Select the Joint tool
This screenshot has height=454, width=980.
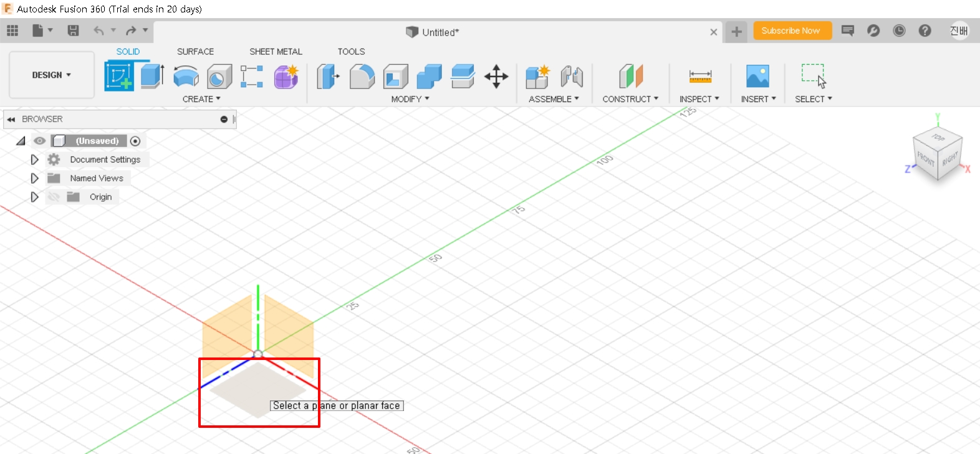(572, 77)
